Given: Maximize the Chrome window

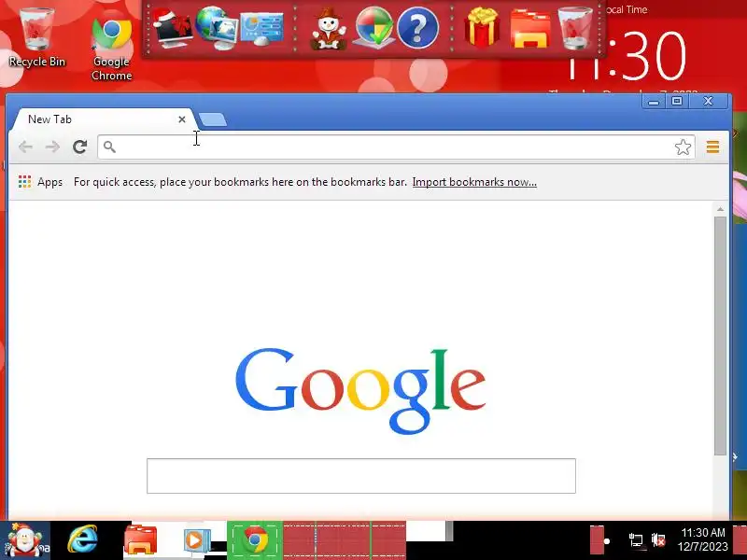Looking at the screenshot, I should click(677, 101).
